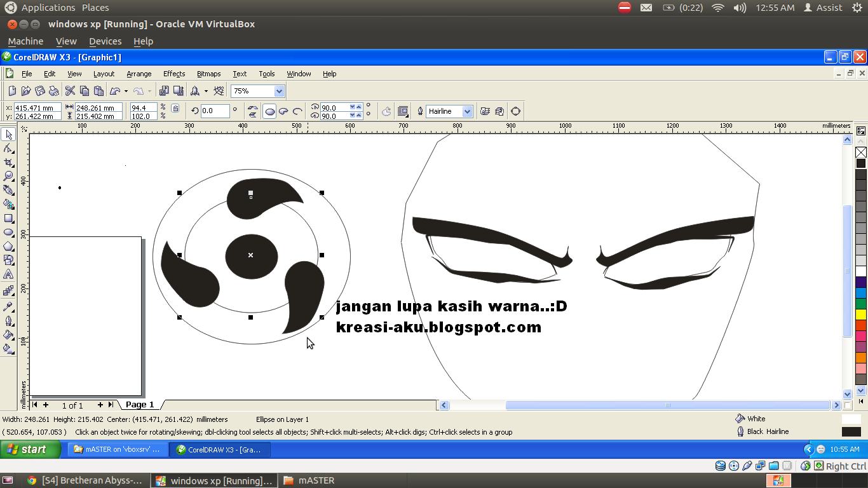Click the Save icon
The image size is (868, 488).
(x=40, y=91)
